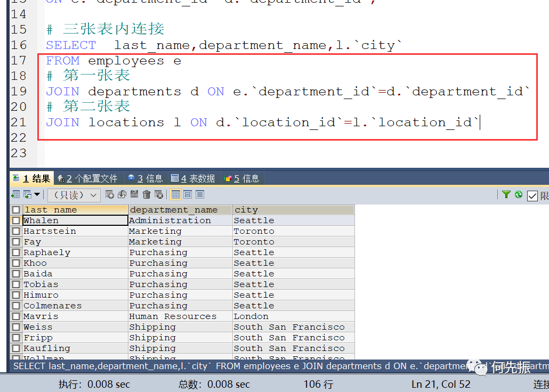This screenshot has height=392, width=549.
Task: Check the Colmenares row checkbox
Action: click(x=16, y=306)
